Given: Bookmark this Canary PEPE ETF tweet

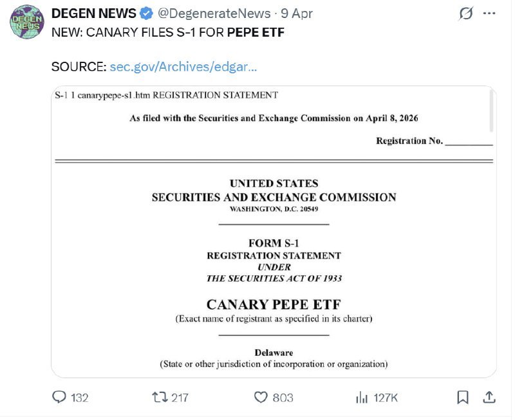Looking at the screenshot, I should pos(463,397).
